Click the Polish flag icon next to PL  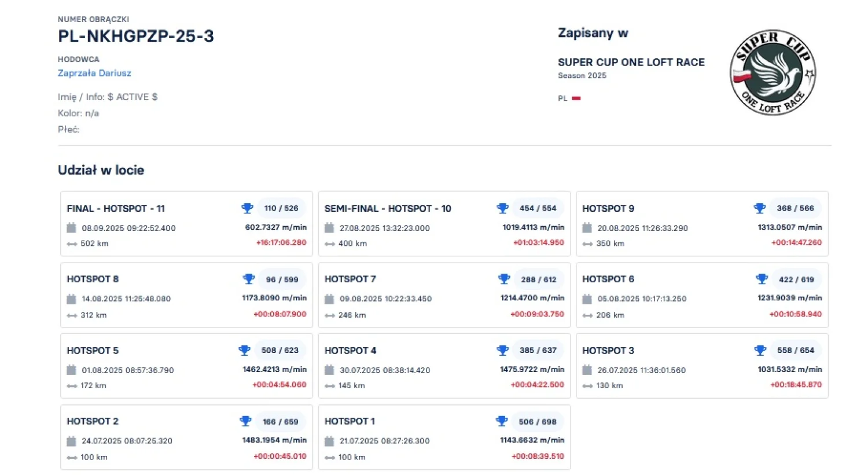(576, 98)
